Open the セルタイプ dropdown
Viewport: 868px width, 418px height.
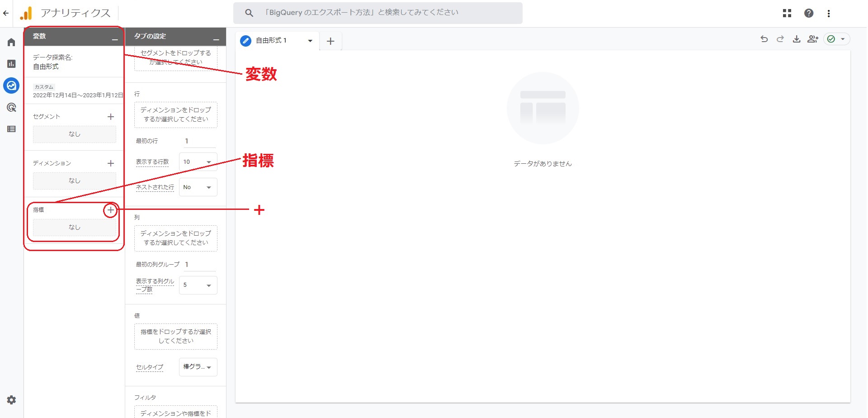click(198, 367)
